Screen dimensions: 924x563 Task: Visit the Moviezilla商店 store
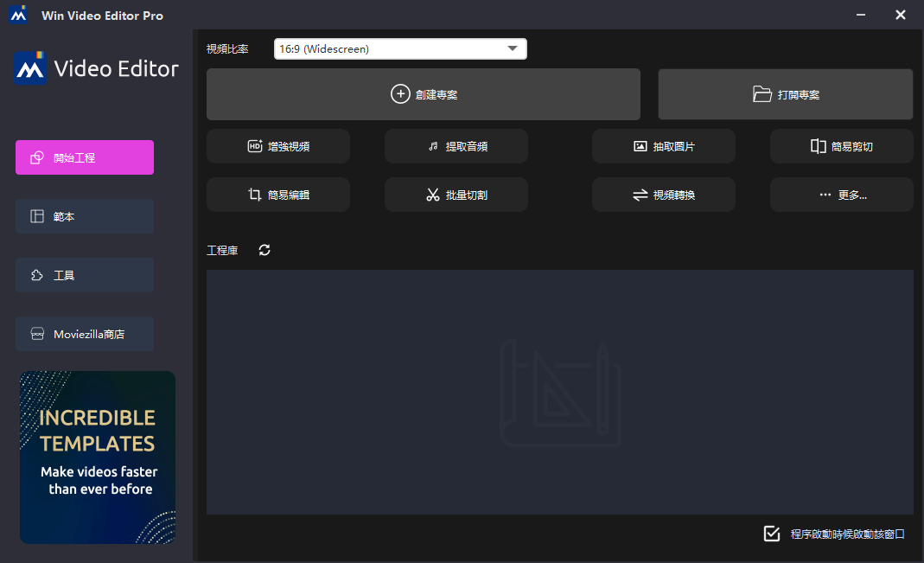(85, 334)
